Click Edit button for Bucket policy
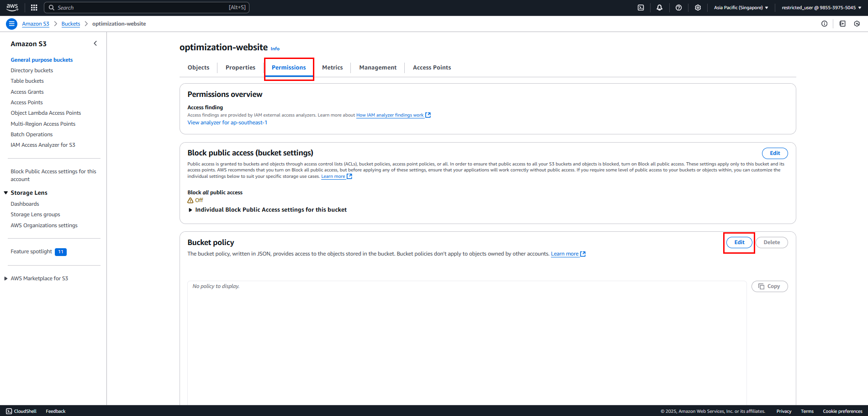868x416 pixels. [739, 242]
